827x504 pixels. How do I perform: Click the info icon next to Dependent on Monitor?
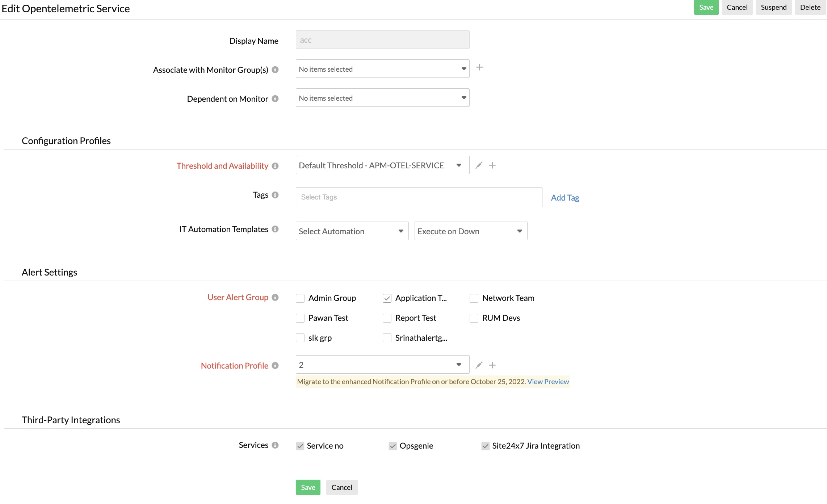pyautogui.click(x=275, y=98)
